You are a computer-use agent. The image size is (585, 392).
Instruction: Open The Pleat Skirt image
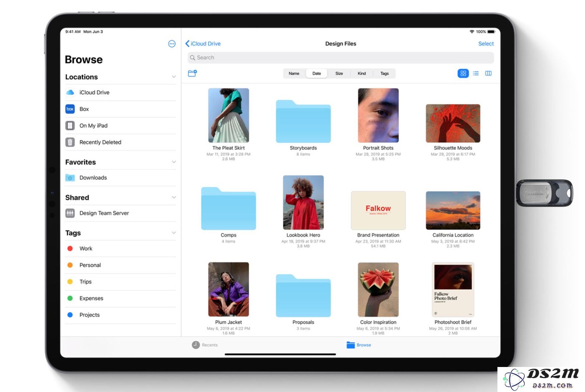[228, 115]
